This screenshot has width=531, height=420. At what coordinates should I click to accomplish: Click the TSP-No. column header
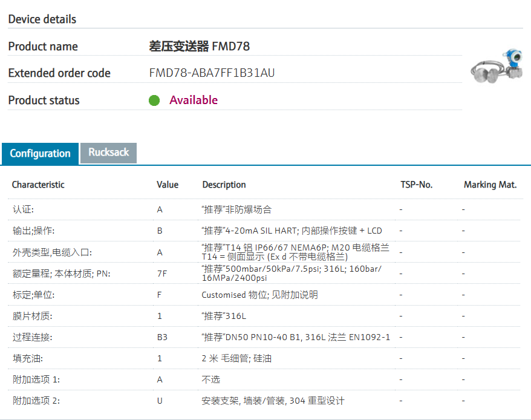[417, 185]
